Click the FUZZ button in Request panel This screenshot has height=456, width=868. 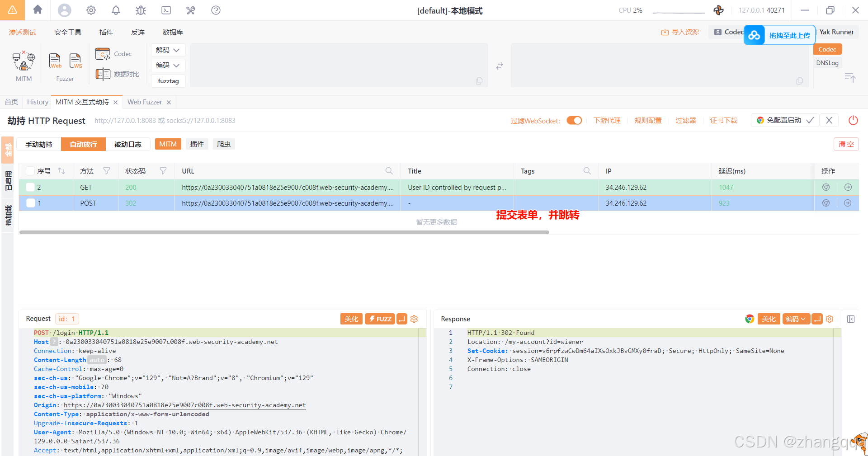pyautogui.click(x=380, y=319)
